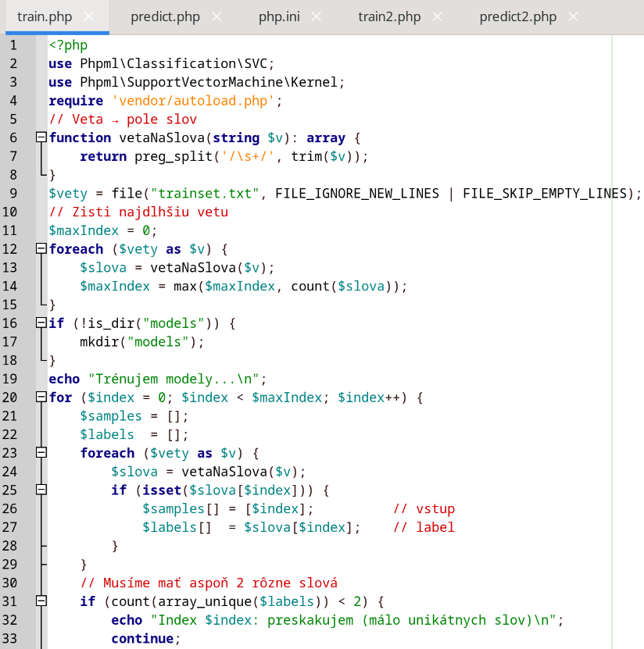Place cursor in 'vendor/autoload.php' string
This screenshot has width=644, height=649.
[193, 101]
